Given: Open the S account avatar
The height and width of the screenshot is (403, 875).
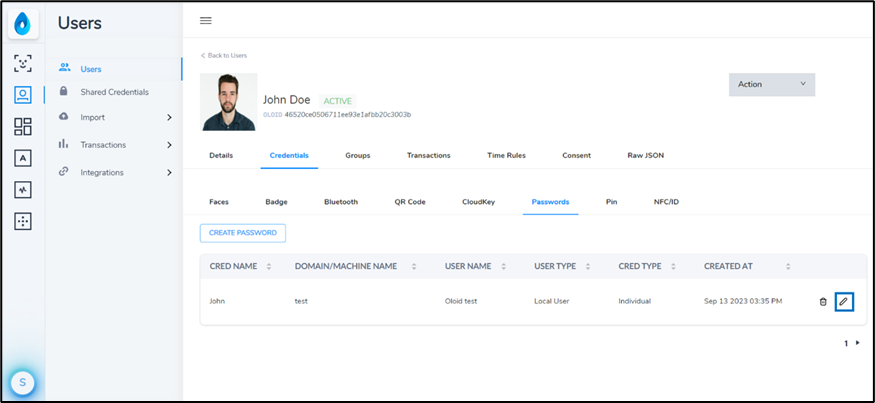Looking at the screenshot, I should click(x=22, y=382).
